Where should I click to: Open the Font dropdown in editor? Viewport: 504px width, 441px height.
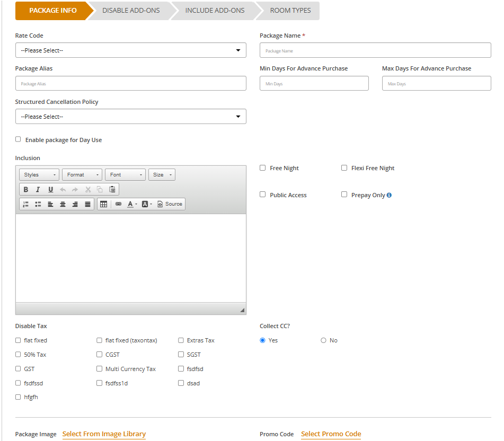click(125, 175)
